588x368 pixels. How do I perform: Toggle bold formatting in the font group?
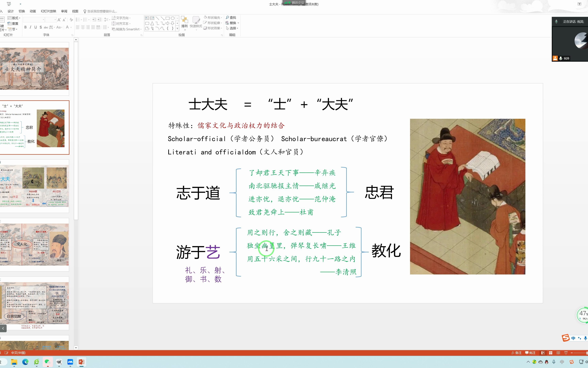click(x=25, y=27)
